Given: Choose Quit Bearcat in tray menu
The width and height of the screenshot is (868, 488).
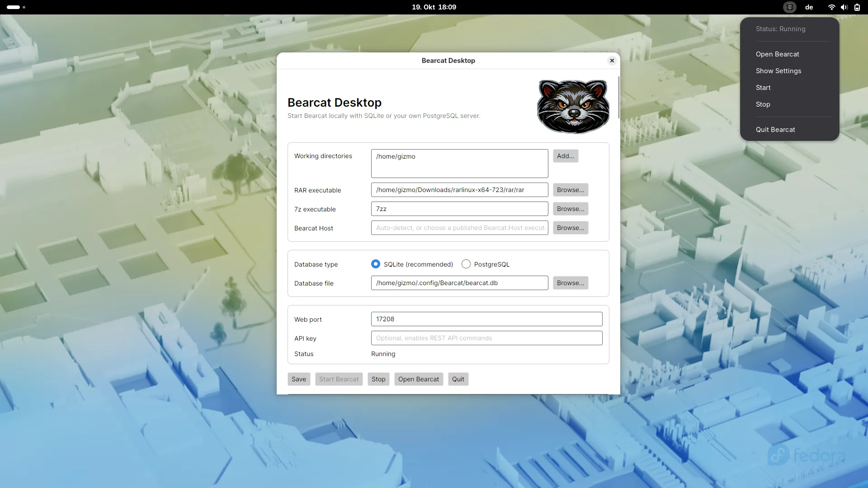Looking at the screenshot, I should [789, 130].
